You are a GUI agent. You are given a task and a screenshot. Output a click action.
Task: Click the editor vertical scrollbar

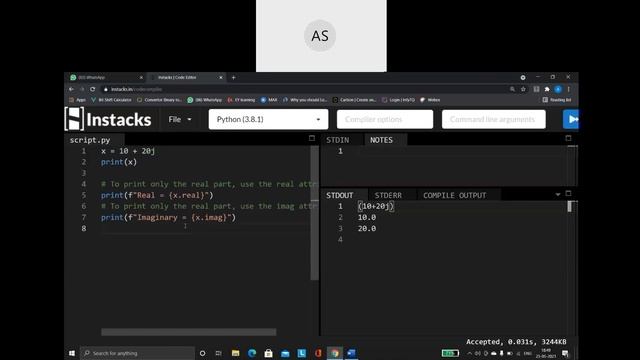pos(314,213)
